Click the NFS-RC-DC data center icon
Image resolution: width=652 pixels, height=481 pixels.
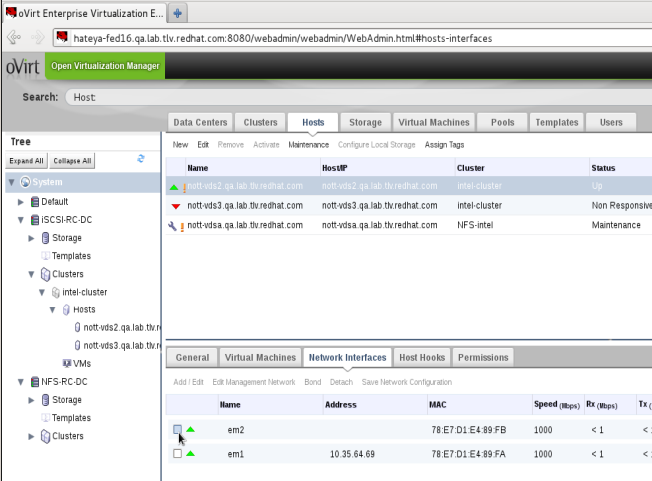click(x=35, y=382)
